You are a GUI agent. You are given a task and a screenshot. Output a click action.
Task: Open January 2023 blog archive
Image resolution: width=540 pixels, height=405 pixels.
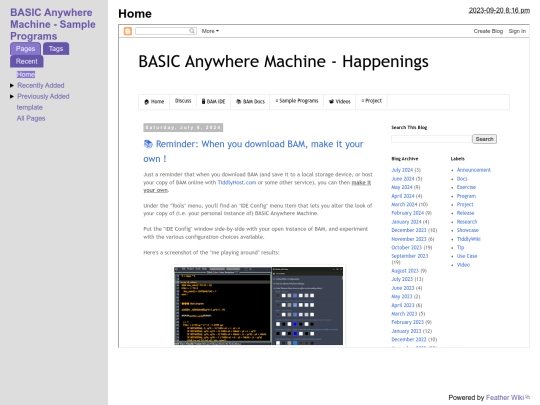(406, 331)
